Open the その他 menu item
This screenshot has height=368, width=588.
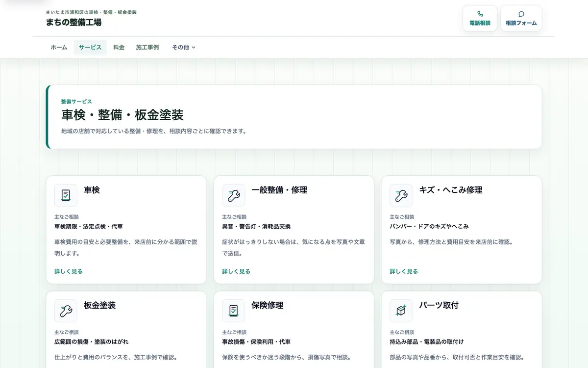coord(184,48)
